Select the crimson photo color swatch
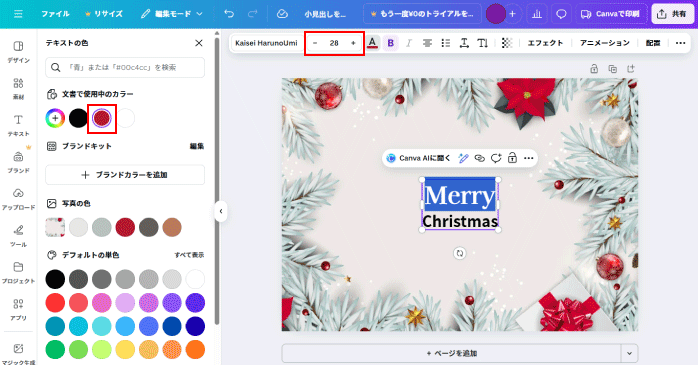This screenshot has width=698, height=365. (125, 227)
